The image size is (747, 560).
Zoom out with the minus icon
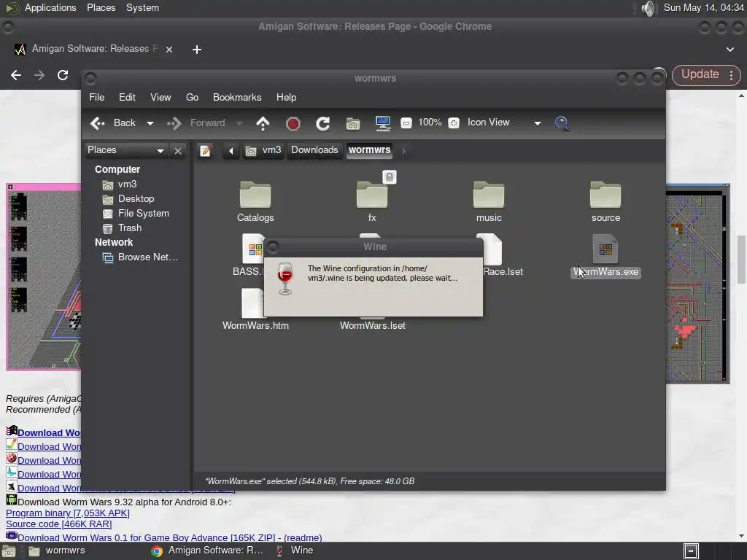coord(406,122)
